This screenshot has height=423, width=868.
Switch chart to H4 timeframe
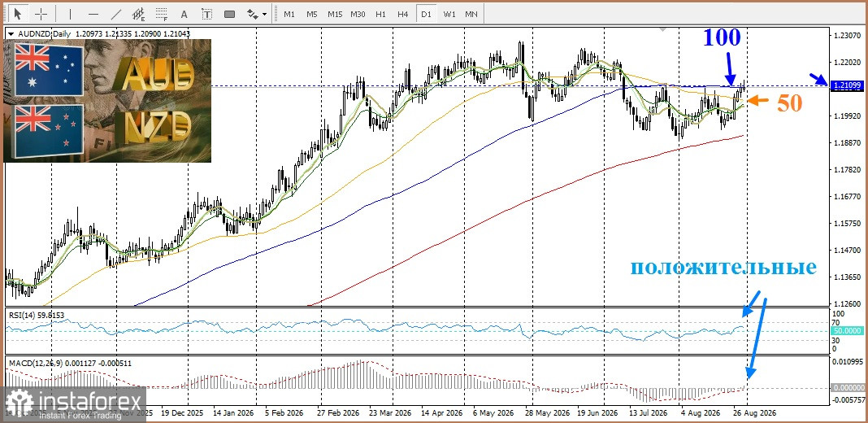click(403, 14)
